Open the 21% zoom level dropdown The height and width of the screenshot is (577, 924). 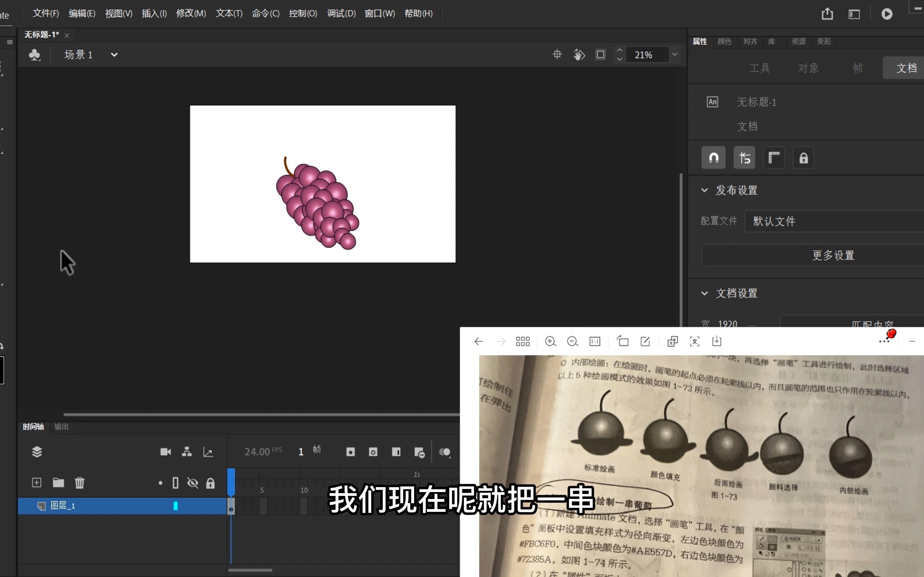pyautogui.click(x=674, y=54)
